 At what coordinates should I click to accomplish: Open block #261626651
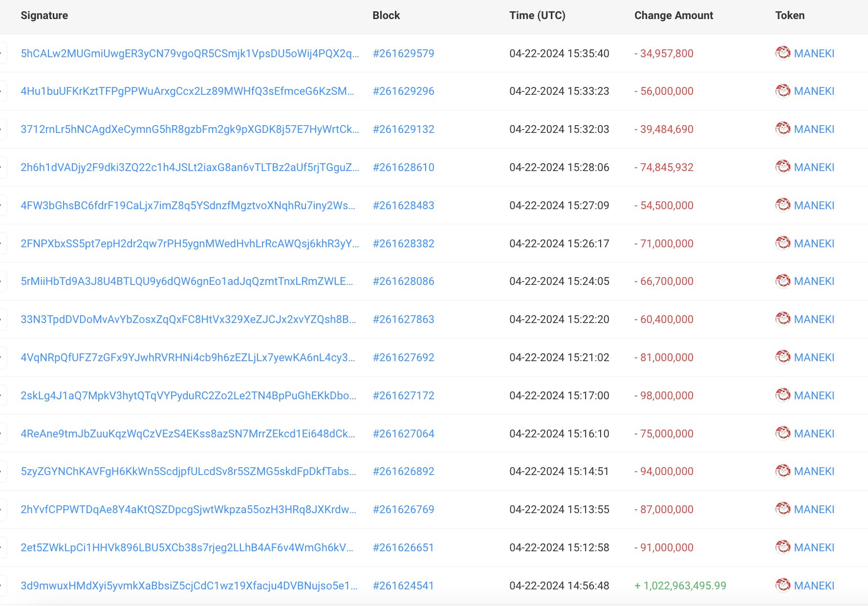click(x=403, y=547)
